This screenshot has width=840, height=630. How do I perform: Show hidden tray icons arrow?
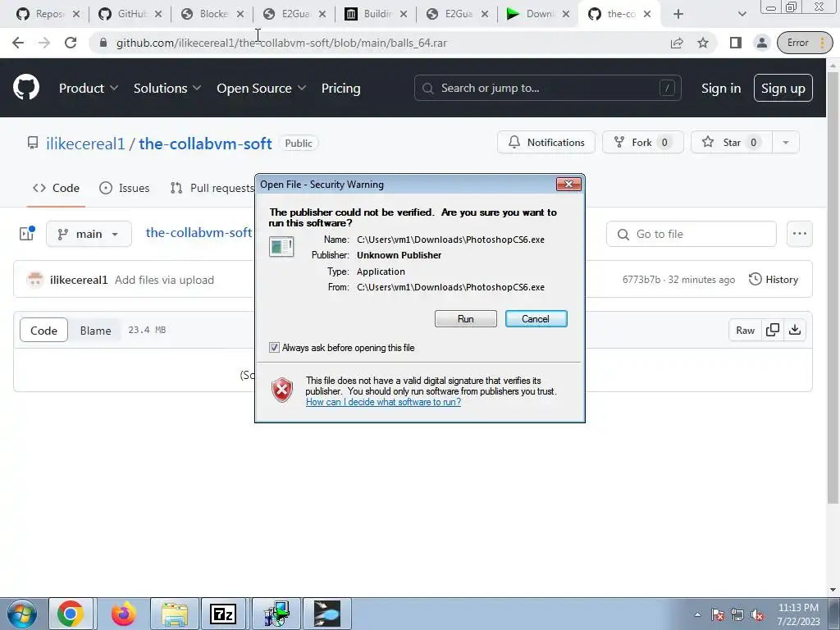697,615
